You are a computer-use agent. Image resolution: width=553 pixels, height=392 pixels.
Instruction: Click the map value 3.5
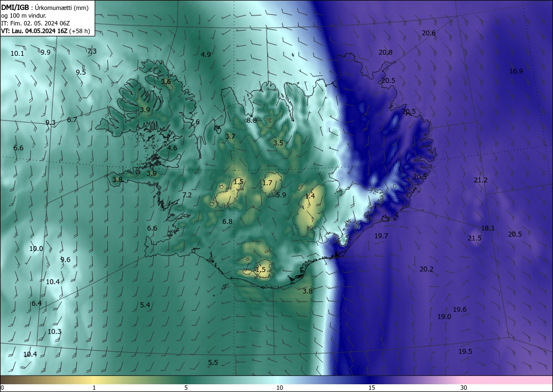(278, 143)
